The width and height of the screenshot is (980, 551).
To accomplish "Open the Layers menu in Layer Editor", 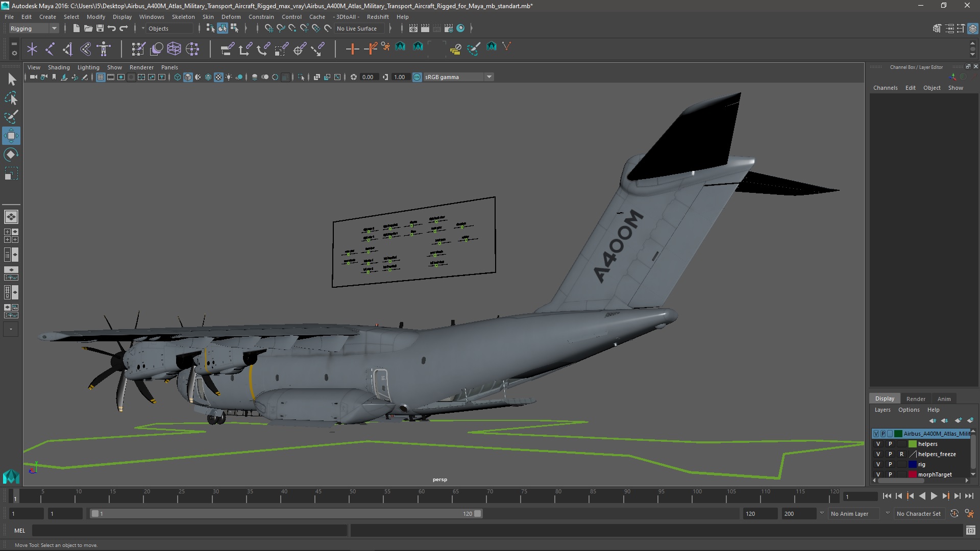I will (882, 410).
